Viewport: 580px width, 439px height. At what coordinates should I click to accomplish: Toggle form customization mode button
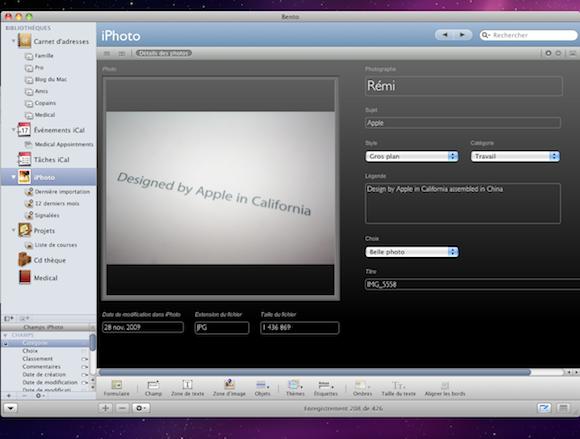click(x=544, y=408)
